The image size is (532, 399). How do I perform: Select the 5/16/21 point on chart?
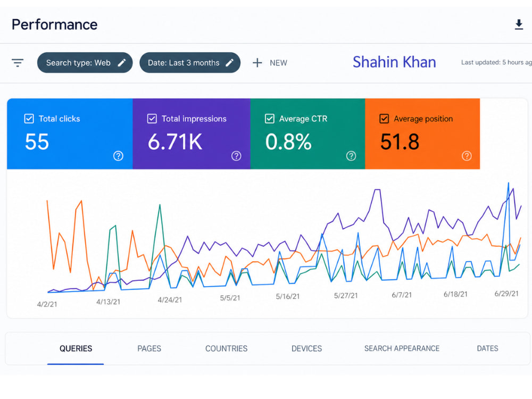[288, 296]
